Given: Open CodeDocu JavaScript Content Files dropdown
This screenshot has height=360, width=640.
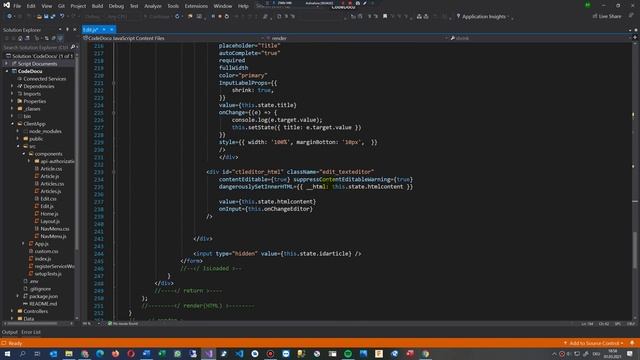Looking at the screenshot, I should (173, 38).
